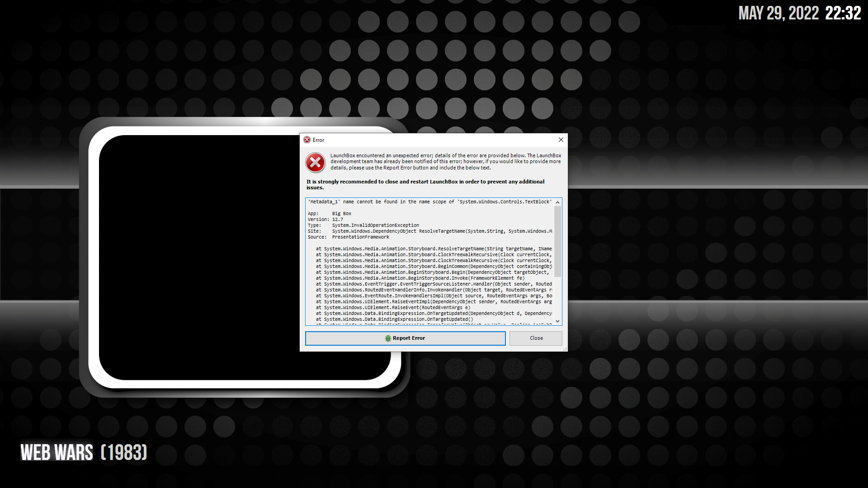Screen dimensions: 868x488
Task: Click the green bug icon on Report Error
Action: tap(388, 338)
